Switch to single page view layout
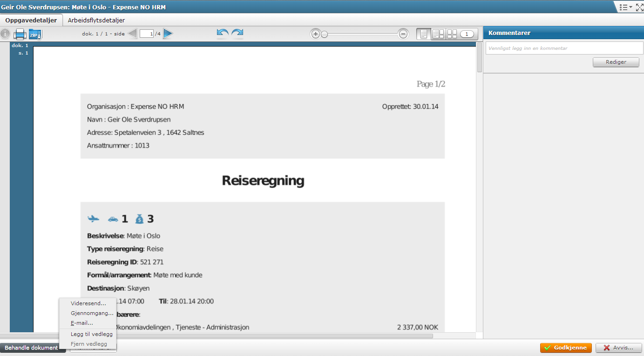This screenshot has height=356, width=644. (424, 34)
